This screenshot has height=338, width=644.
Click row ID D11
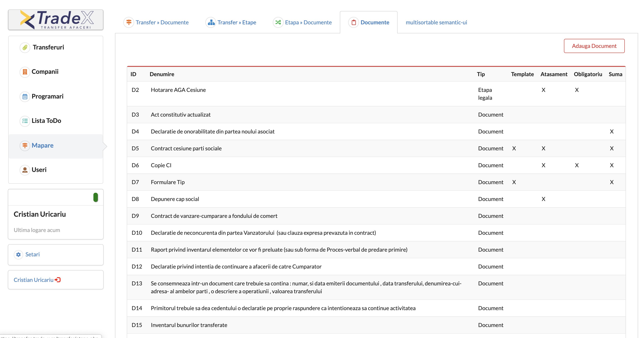point(137,250)
